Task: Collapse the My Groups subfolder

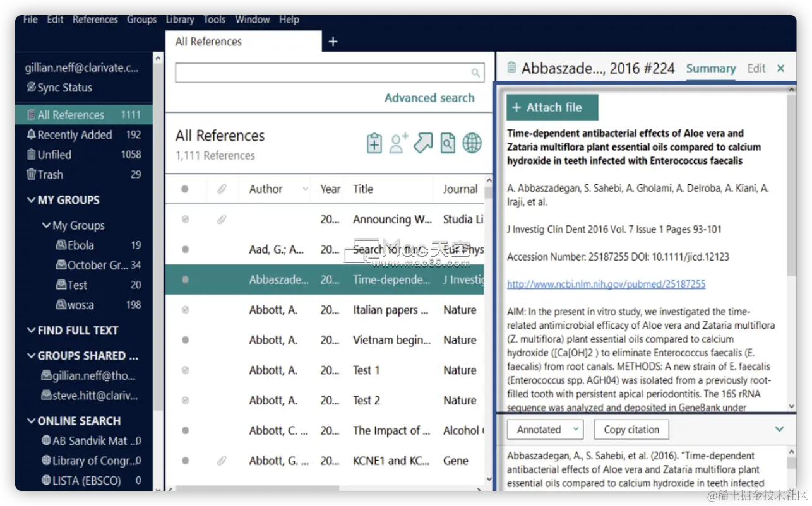Action: click(46, 225)
